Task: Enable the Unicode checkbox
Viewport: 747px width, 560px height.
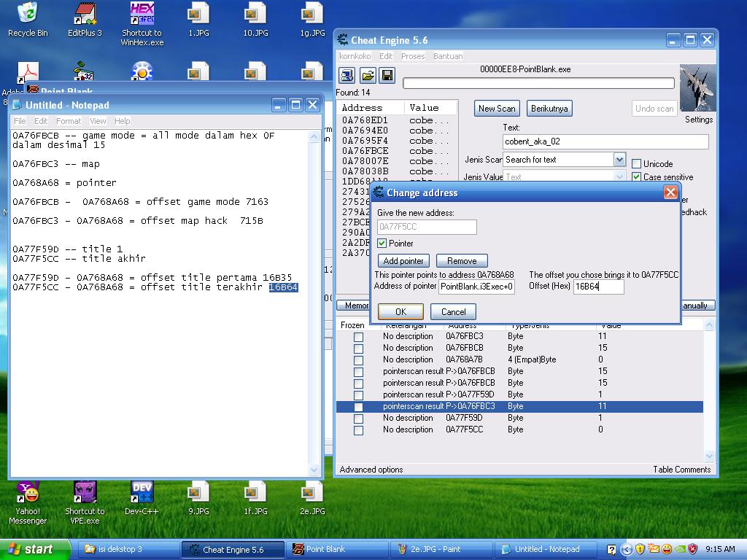Action: click(x=636, y=164)
